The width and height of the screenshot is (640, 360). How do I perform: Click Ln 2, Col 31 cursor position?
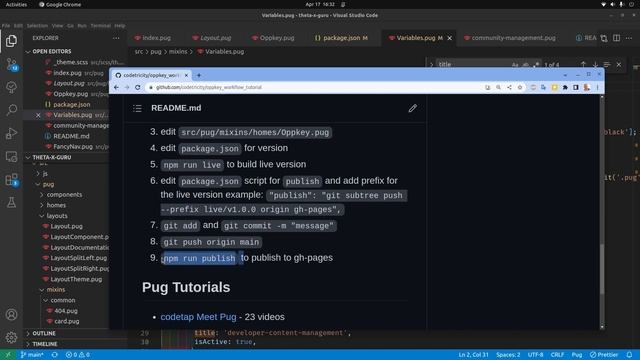click(x=473, y=355)
